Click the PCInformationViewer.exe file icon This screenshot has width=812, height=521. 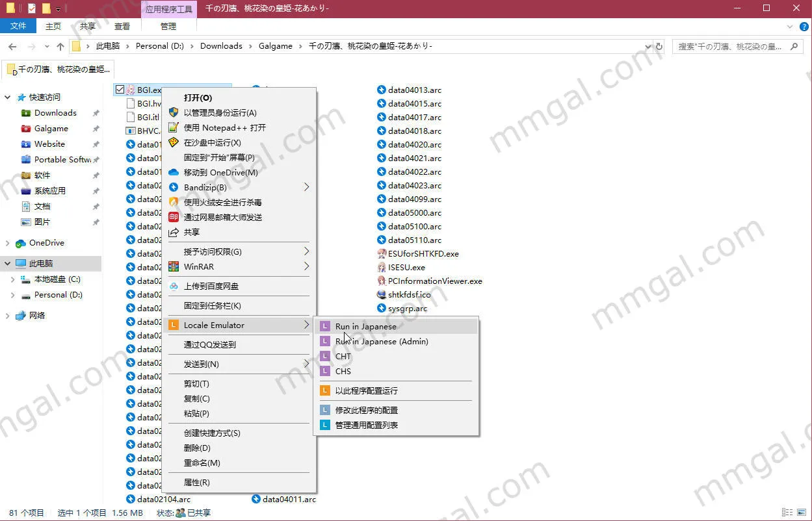[x=382, y=281]
